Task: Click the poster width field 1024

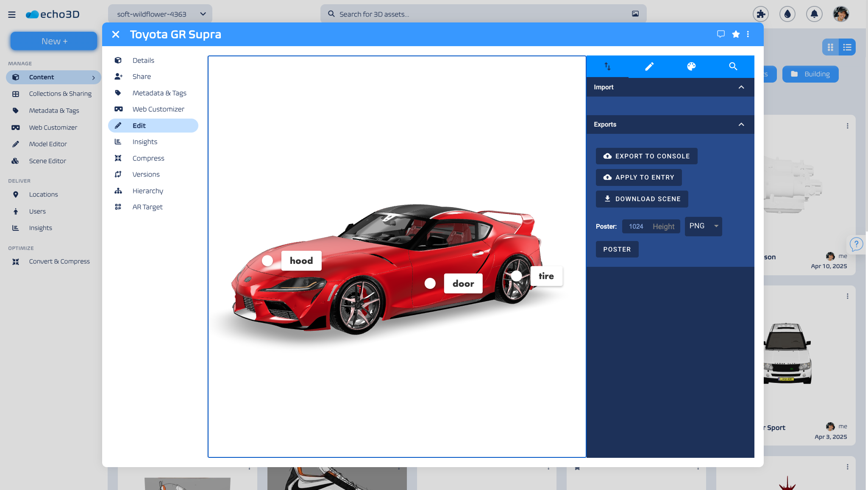Action: point(636,227)
